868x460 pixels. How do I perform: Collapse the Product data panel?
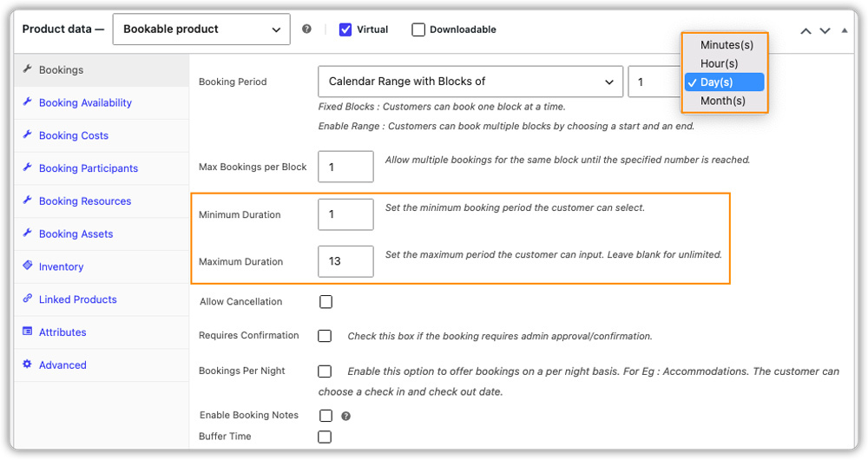pyautogui.click(x=845, y=30)
